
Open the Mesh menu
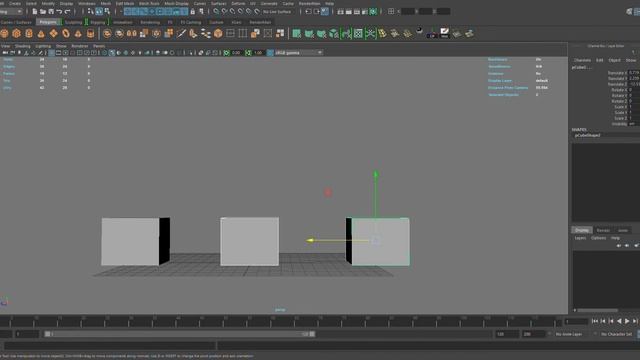coord(106,3)
